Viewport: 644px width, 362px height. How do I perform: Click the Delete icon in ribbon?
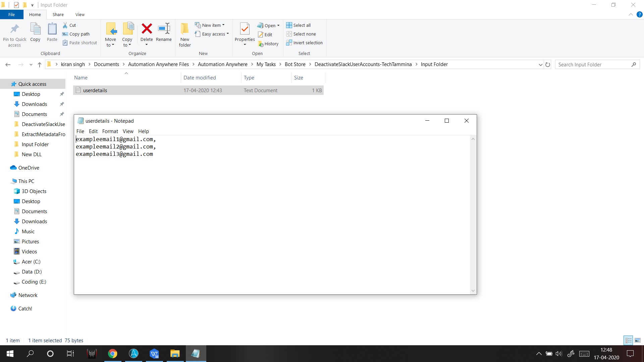tap(147, 29)
